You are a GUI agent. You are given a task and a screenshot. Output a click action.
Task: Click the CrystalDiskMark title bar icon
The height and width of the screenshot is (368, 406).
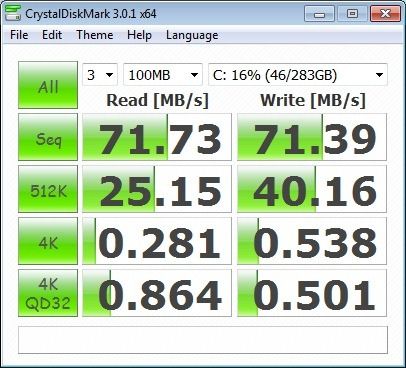coord(13,13)
